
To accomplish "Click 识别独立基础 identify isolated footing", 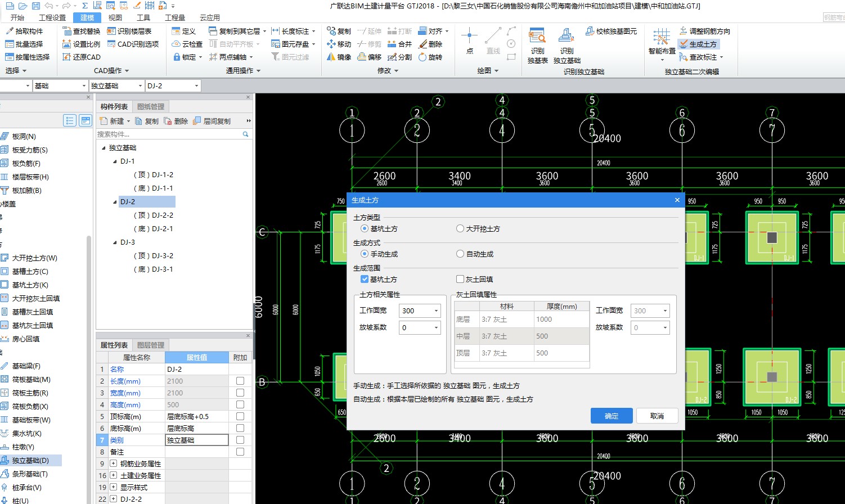I will tap(567, 46).
